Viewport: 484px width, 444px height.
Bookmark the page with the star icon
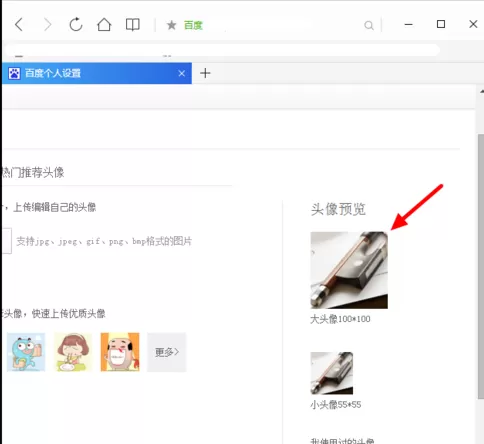tap(171, 25)
